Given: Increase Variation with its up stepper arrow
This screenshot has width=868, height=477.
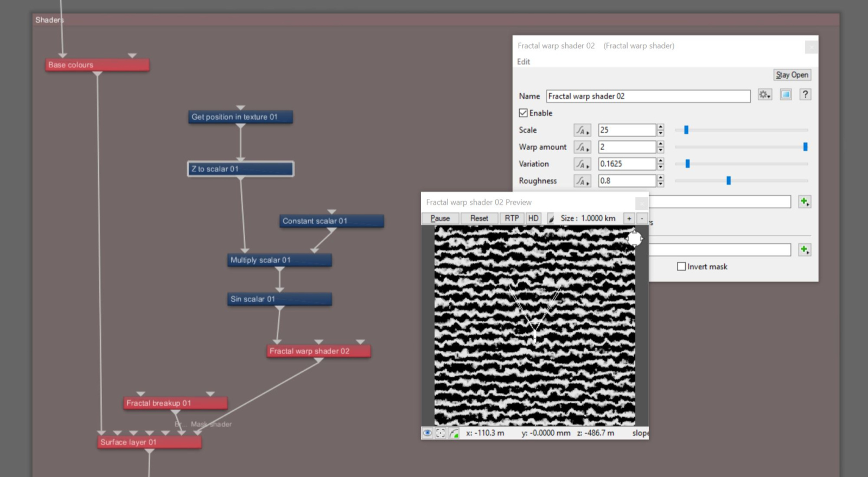Looking at the screenshot, I should 660,160.
